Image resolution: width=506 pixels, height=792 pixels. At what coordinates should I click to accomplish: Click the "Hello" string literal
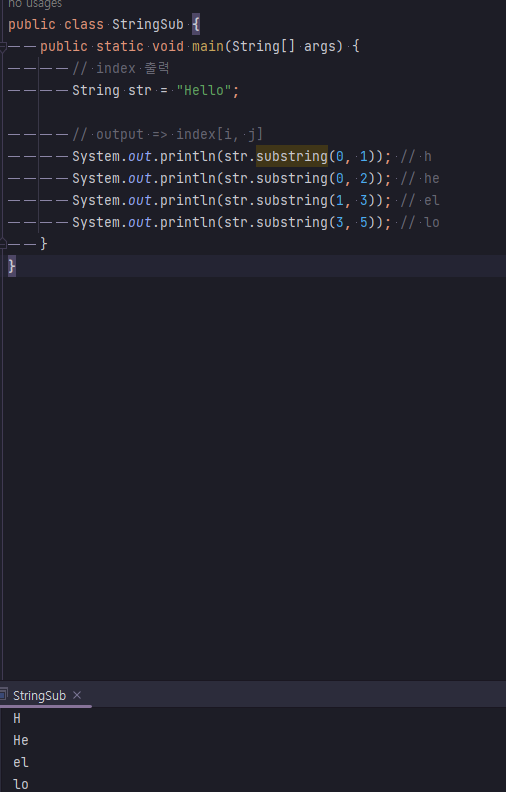coord(204,90)
